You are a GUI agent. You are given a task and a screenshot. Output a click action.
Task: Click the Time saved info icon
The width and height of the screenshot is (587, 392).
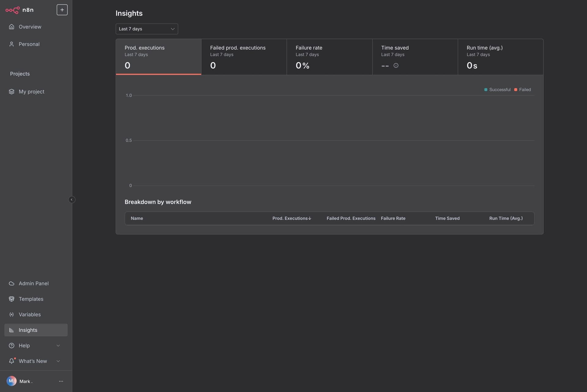396,65
